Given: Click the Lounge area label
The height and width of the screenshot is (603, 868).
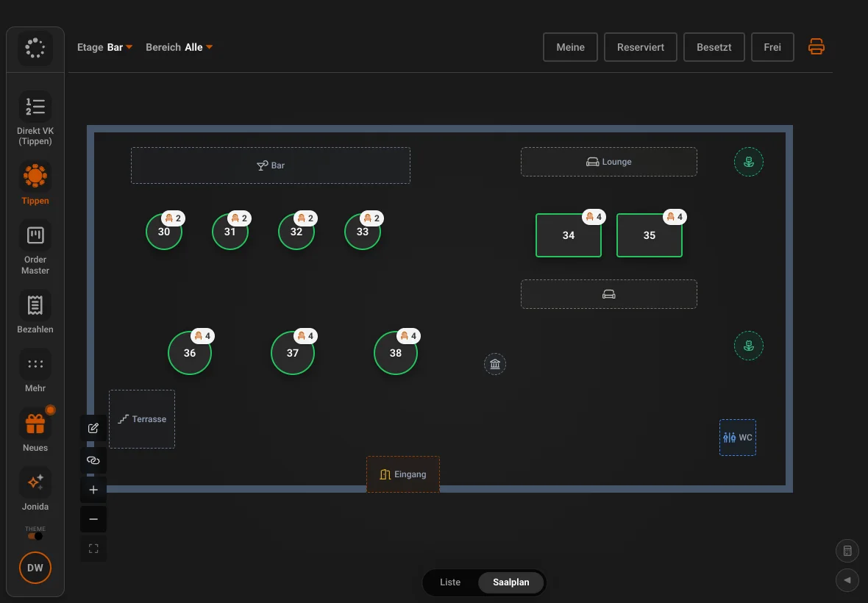Looking at the screenshot, I should pyautogui.click(x=609, y=162).
